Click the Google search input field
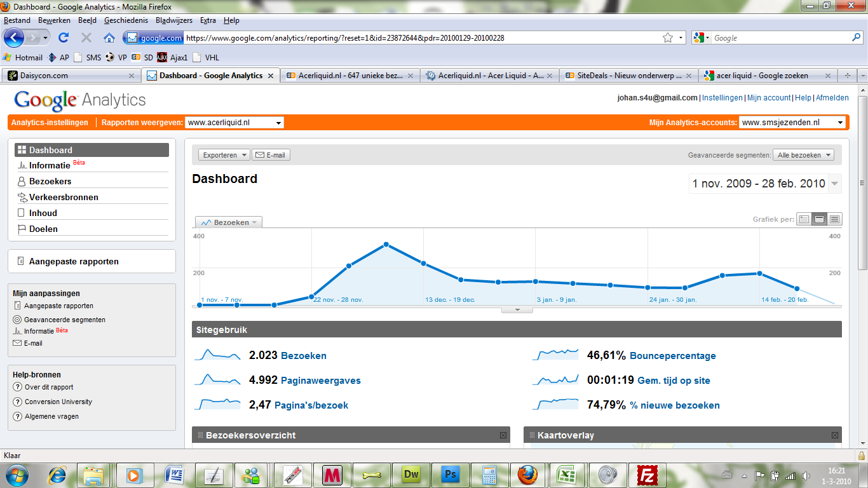 point(780,37)
